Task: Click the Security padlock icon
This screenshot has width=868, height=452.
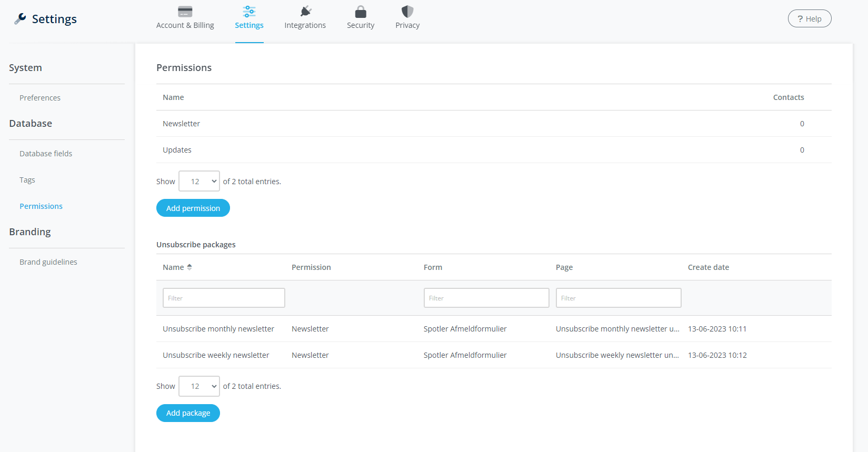Action: point(361,12)
